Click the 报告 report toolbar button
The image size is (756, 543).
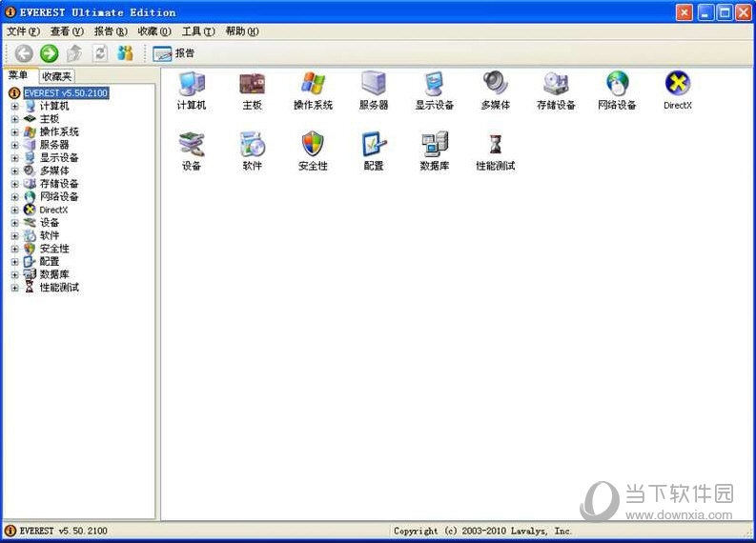coord(174,53)
